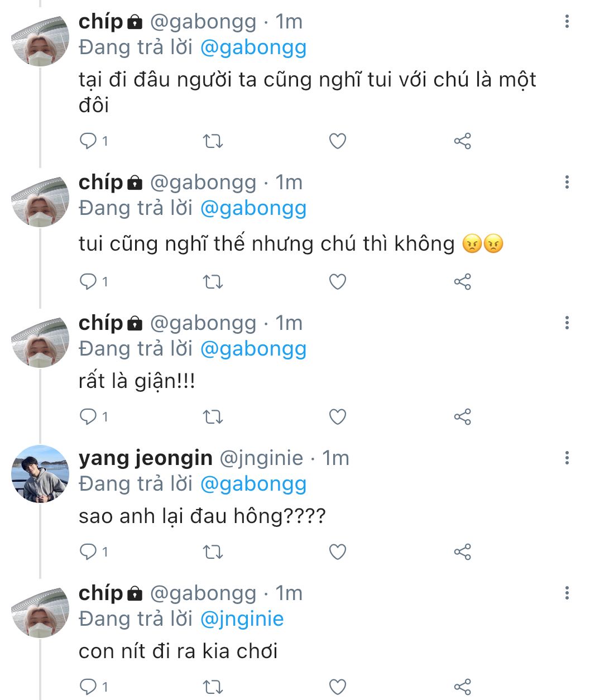Image resolution: width=590 pixels, height=700 pixels.
Task: Open yang jeongin's profile name
Action: (x=146, y=458)
